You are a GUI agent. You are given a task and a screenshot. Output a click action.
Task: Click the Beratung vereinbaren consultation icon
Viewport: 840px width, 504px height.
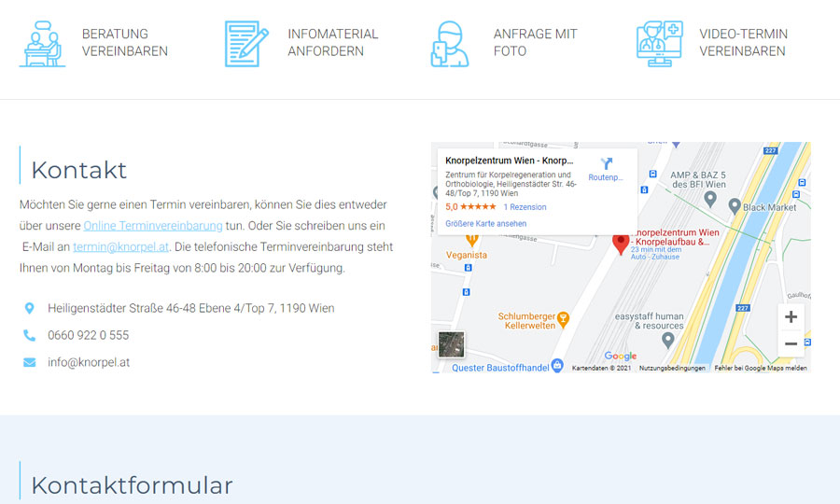43,43
